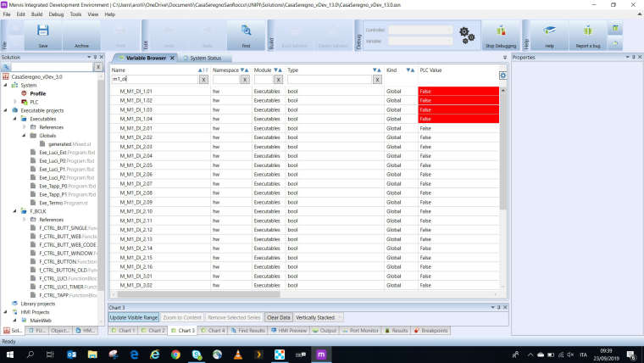The width and height of the screenshot is (644, 363).
Task: Click the Stop Debugging icon
Action: [x=501, y=36]
